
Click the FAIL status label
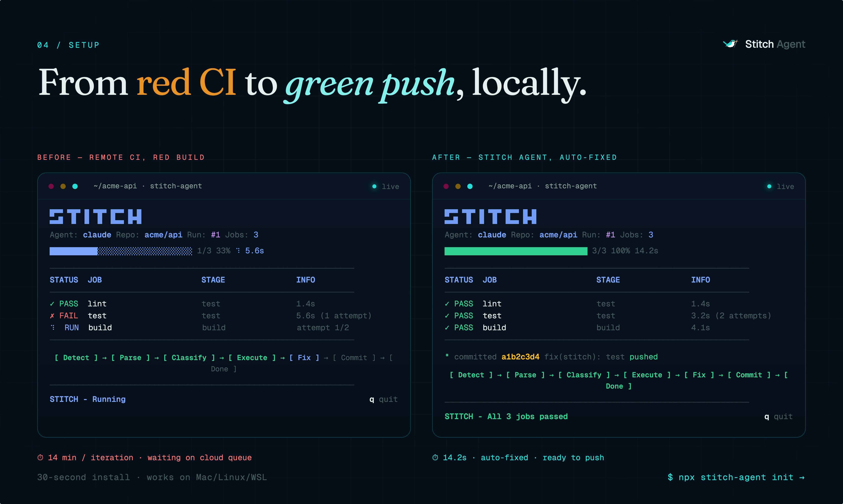[x=69, y=316]
